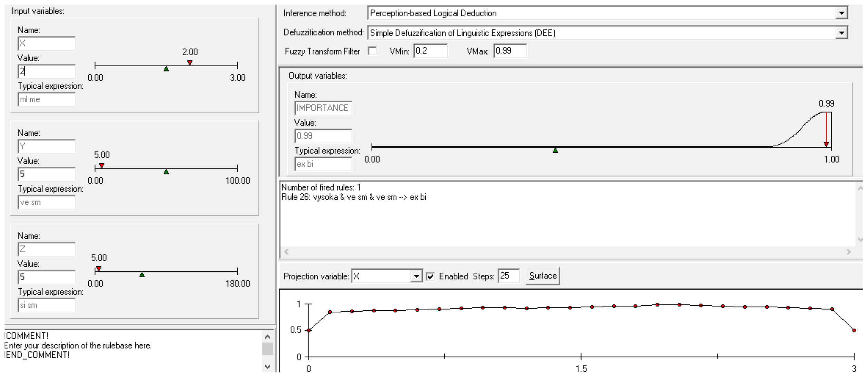Image resolution: width=868 pixels, height=379 pixels.
Task: Click the green triangle on X slider
Action: tap(166, 69)
